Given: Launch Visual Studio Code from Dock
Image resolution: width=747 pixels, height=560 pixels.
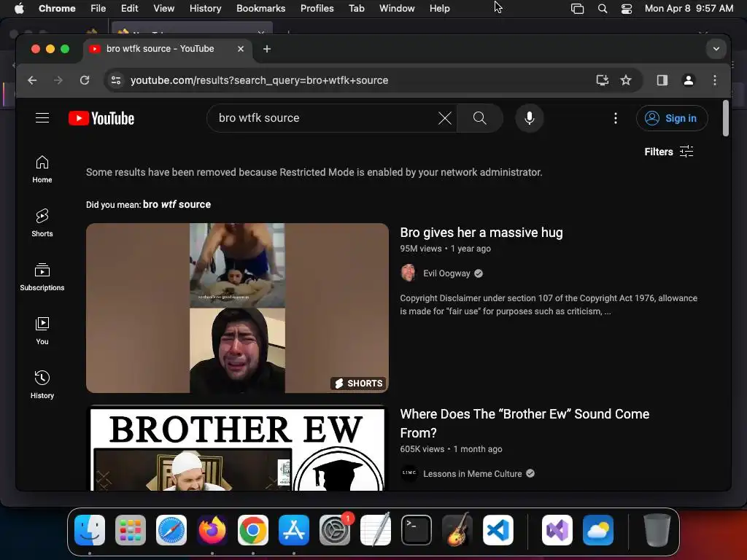Looking at the screenshot, I should 498,530.
